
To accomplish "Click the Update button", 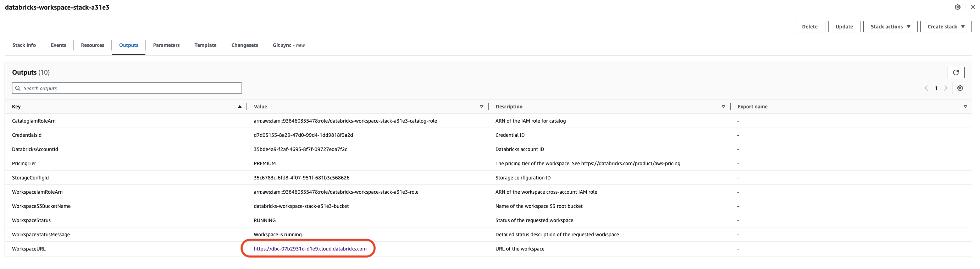I will tap(844, 27).
